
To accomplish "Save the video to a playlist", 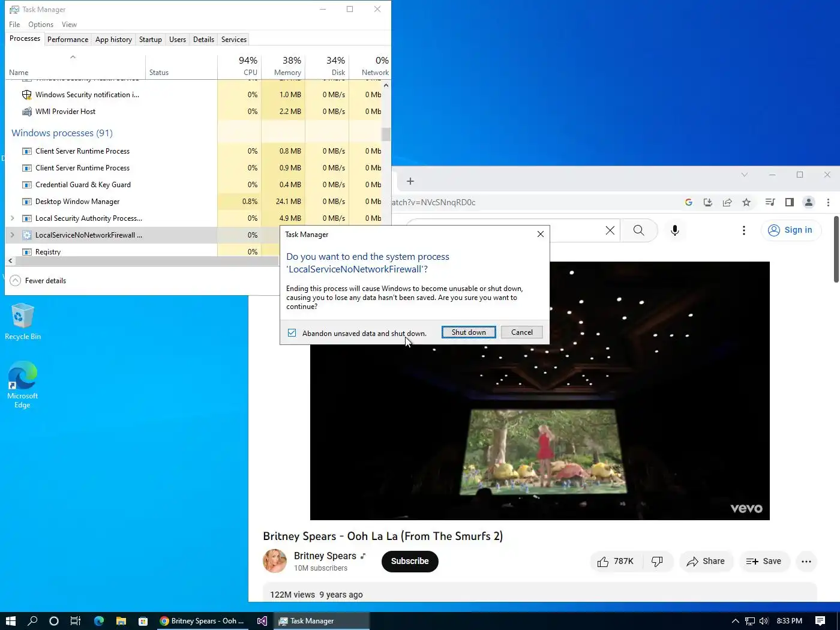I will coord(764,562).
